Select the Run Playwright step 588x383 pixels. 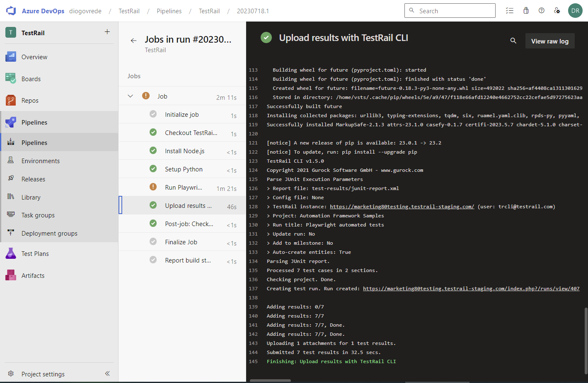pyautogui.click(x=184, y=188)
